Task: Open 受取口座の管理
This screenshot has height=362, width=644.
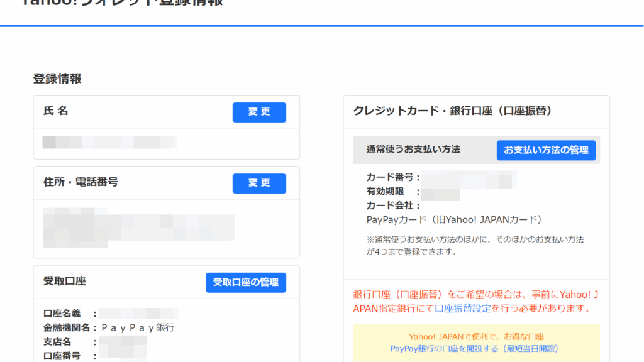Action: (245, 282)
